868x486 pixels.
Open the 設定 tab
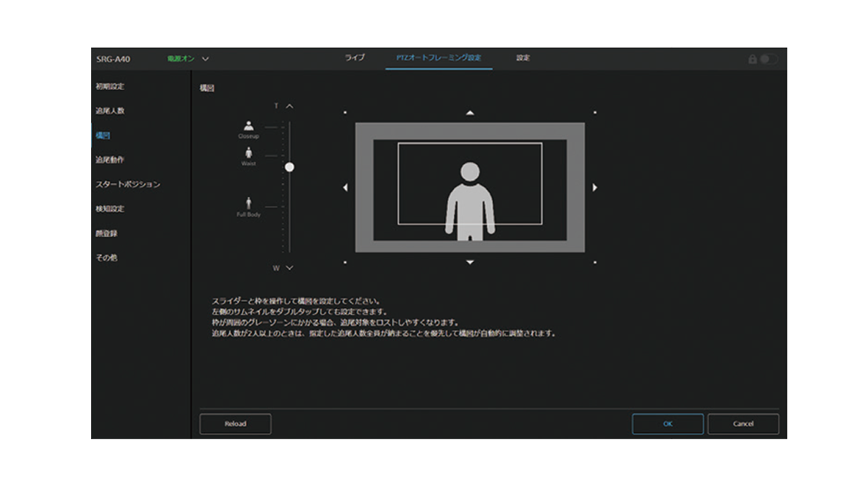523,58
